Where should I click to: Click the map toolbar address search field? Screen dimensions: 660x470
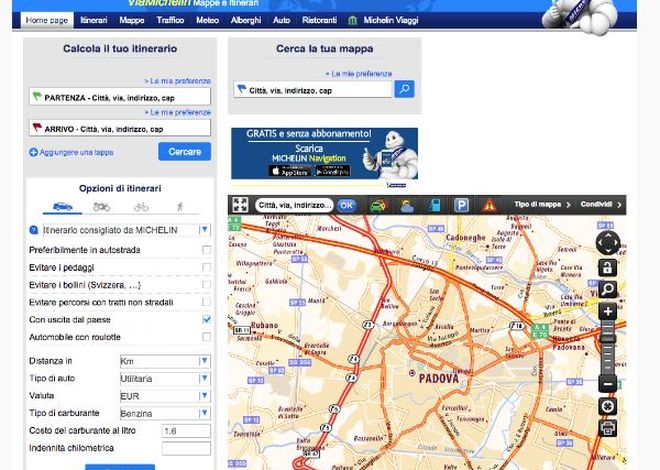(294, 205)
